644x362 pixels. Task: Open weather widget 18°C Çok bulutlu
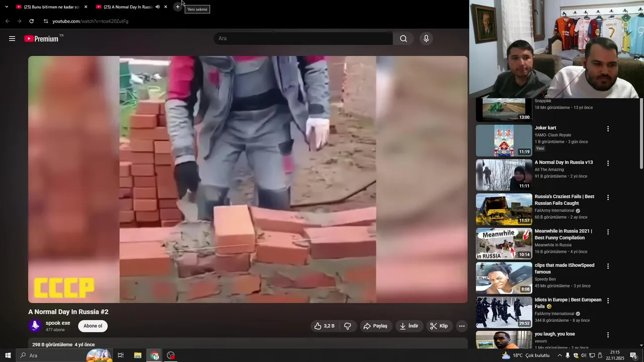pyautogui.click(x=525, y=355)
